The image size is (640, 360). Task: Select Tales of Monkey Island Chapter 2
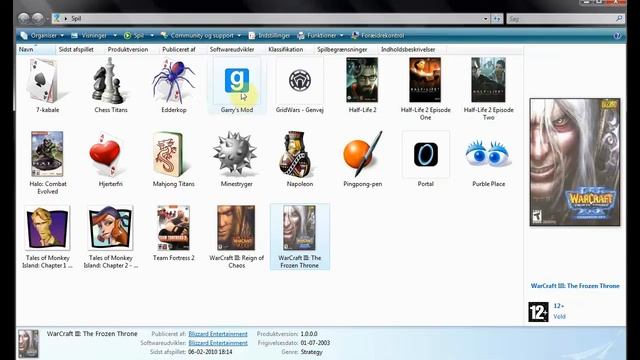(111, 228)
